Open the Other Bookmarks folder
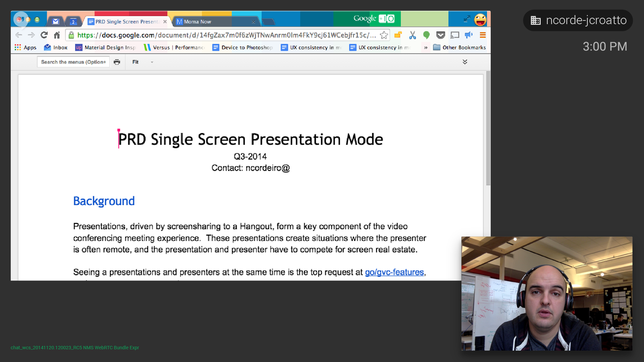This screenshot has height=362, width=644. pyautogui.click(x=459, y=47)
